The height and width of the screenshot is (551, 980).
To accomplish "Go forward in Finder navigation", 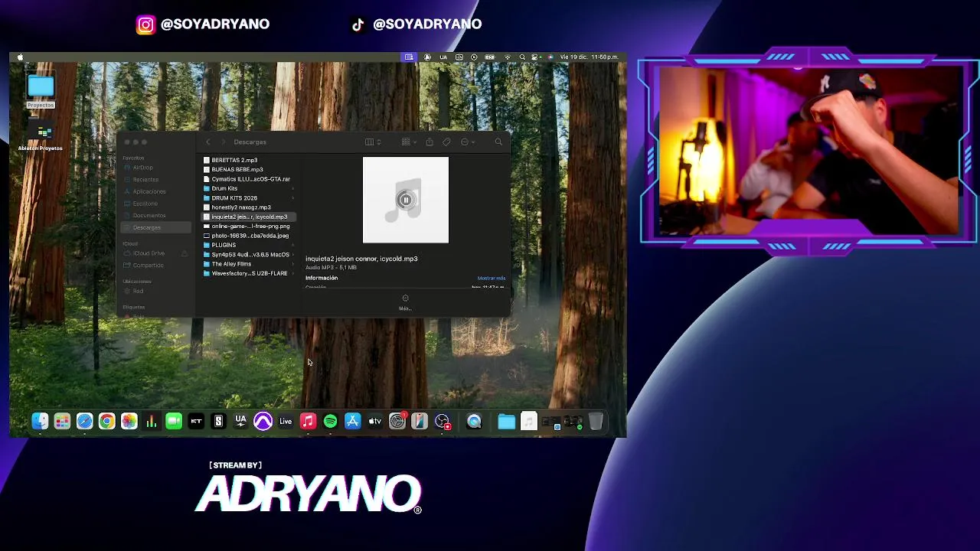I will click(224, 142).
